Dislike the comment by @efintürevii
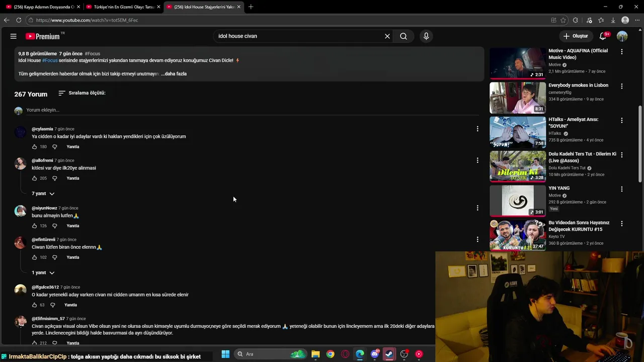The width and height of the screenshot is (644, 362). tap(55, 257)
